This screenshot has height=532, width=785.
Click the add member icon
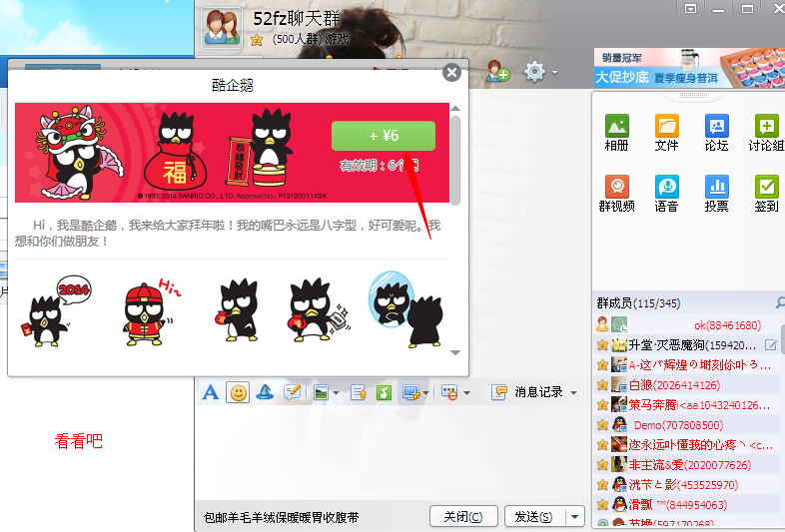pos(497,71)
